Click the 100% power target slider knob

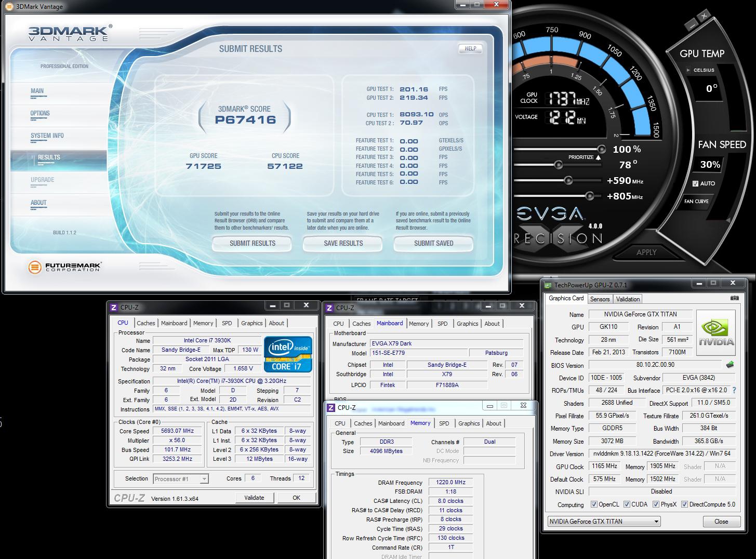pyautogui.click(x=601, y=149)
